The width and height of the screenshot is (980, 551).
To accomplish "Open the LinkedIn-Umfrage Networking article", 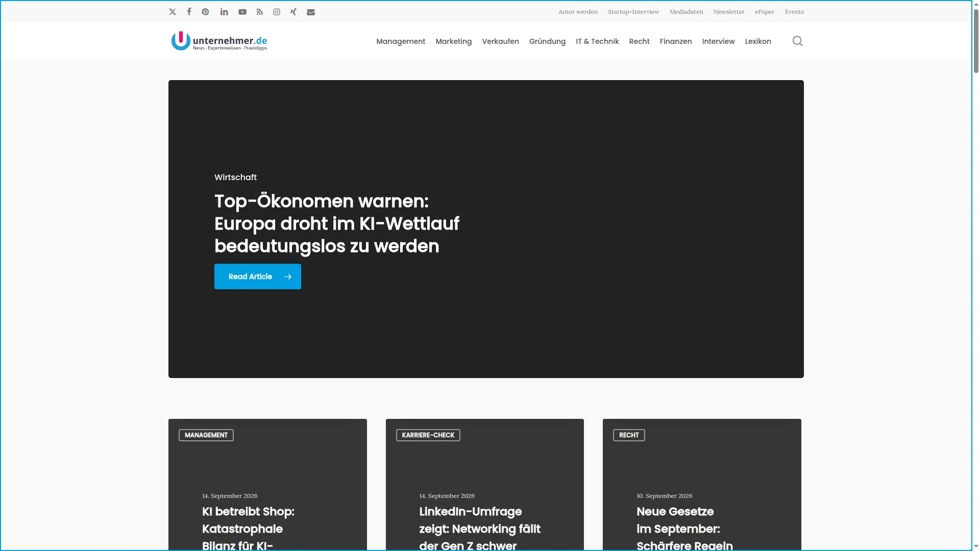I will (x=480, y=528).
